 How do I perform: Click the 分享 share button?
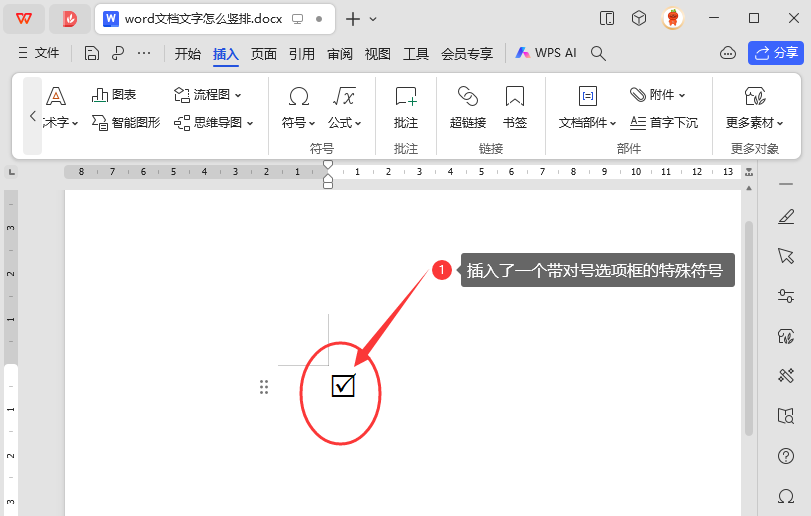pyautogui.click(x=776, y=53)
